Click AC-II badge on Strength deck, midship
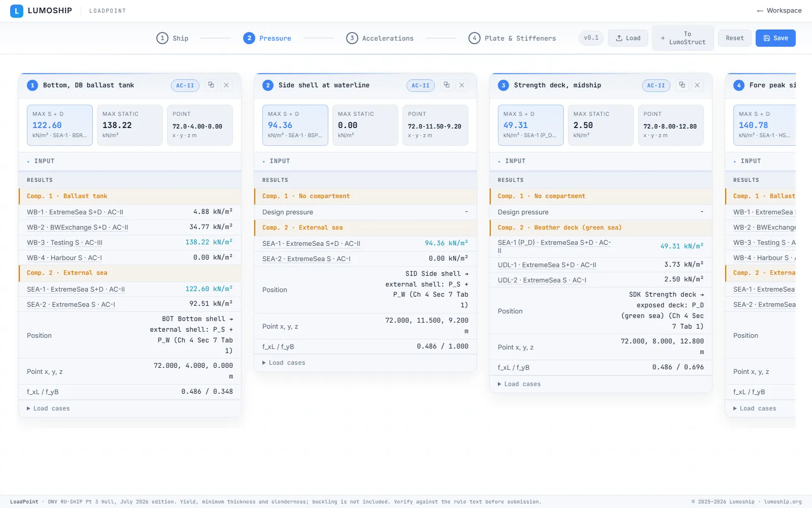 click(x=656, y=85)
